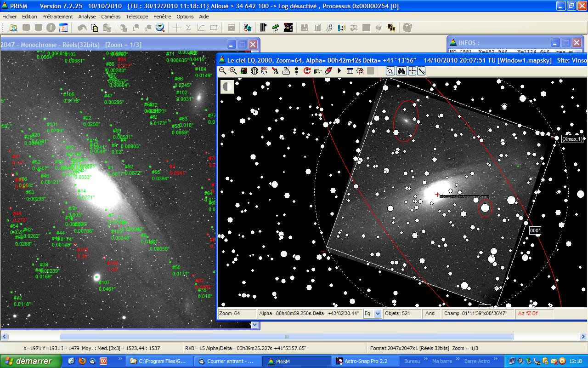Open the globe icon in sky map toolbar
Screen dimensions: 588x368
[x=254, y=71]
